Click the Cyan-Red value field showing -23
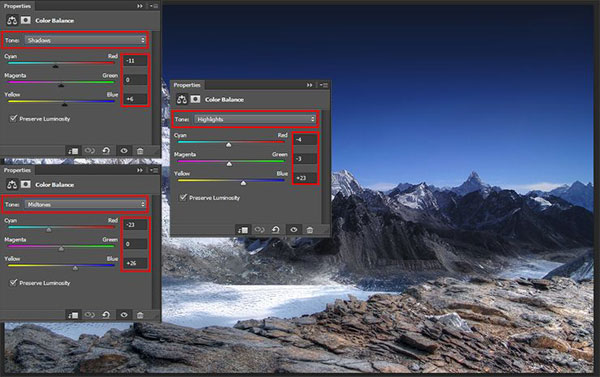The height and width of the screenshot is (377, 600). pyautogui.click(x=135, y=225)
